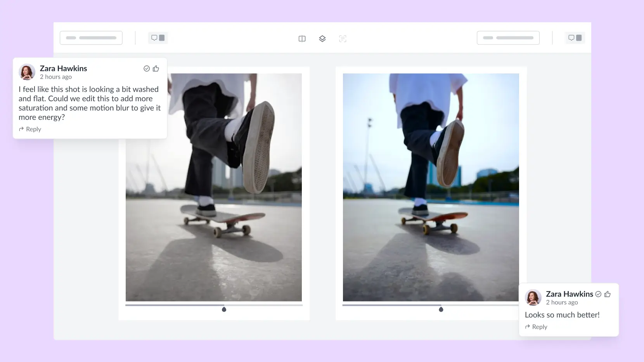
Task: Reply to the washed-and-flat comment
Action: (30, 129)
